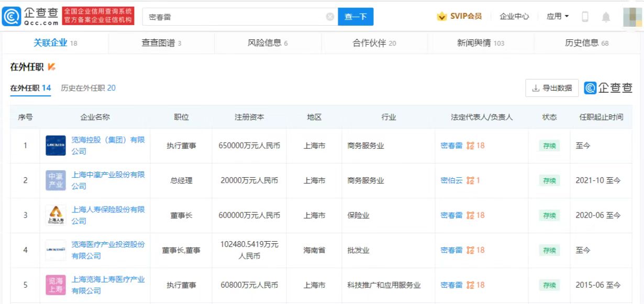
Task: Open 上海览海上寿医疗产业有限公司 company link
Action: (108, 285)
